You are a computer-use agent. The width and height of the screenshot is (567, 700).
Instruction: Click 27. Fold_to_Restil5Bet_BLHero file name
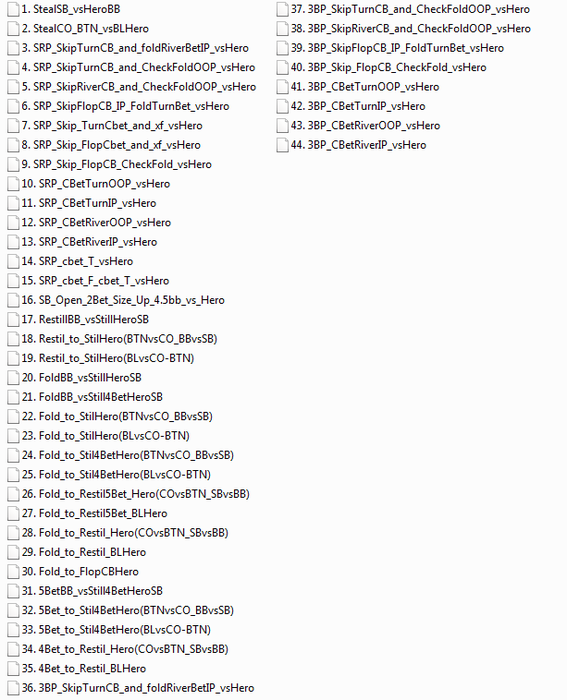click(x=94, y=513)
